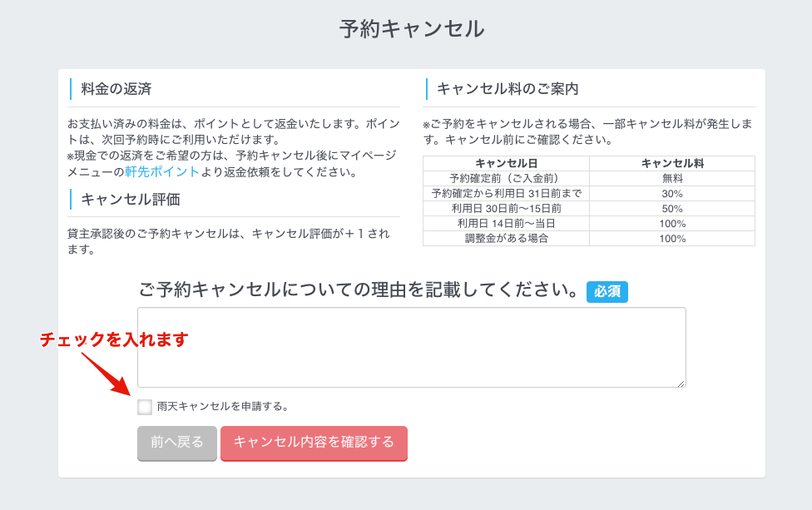This screenshot has width=812, height=510.
Task: Click the 30% cancellation fee cell
Action: tap(672, 194)
